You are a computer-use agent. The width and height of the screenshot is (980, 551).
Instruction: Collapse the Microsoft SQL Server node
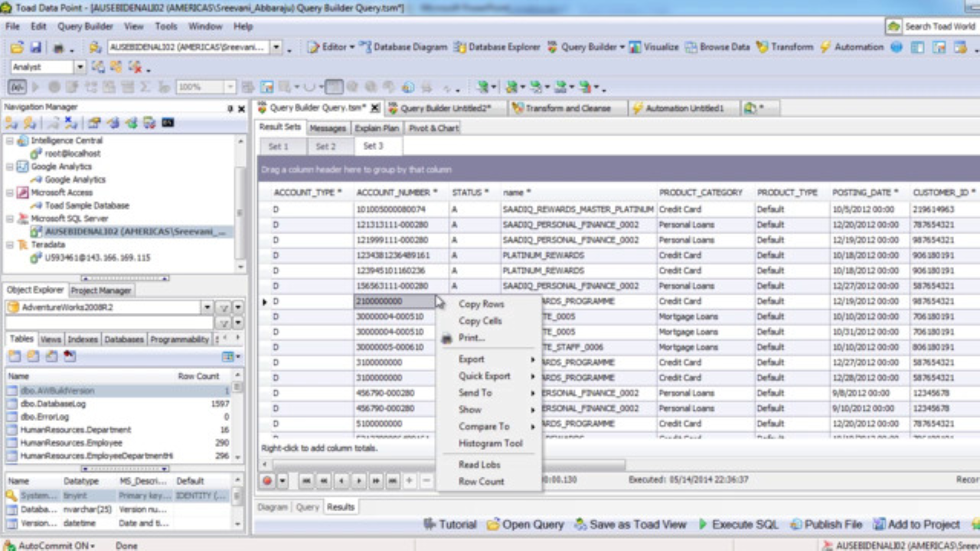pos(10,219)
